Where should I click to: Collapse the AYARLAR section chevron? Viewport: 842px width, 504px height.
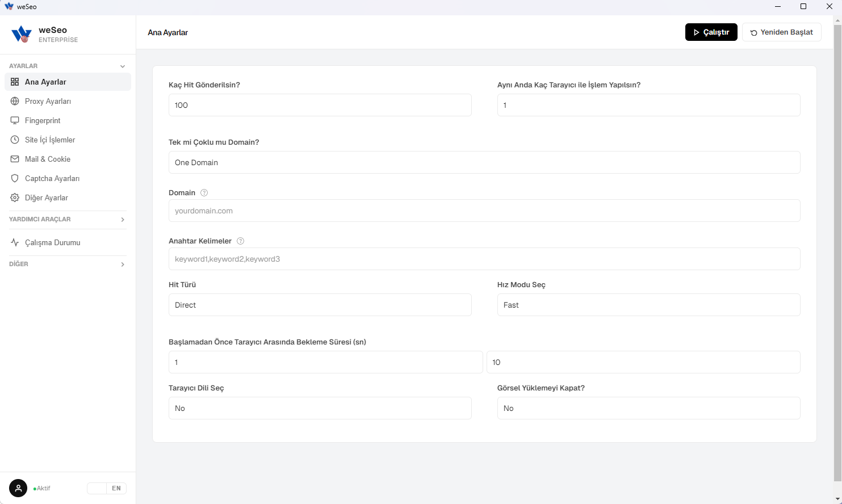[123, 66]
